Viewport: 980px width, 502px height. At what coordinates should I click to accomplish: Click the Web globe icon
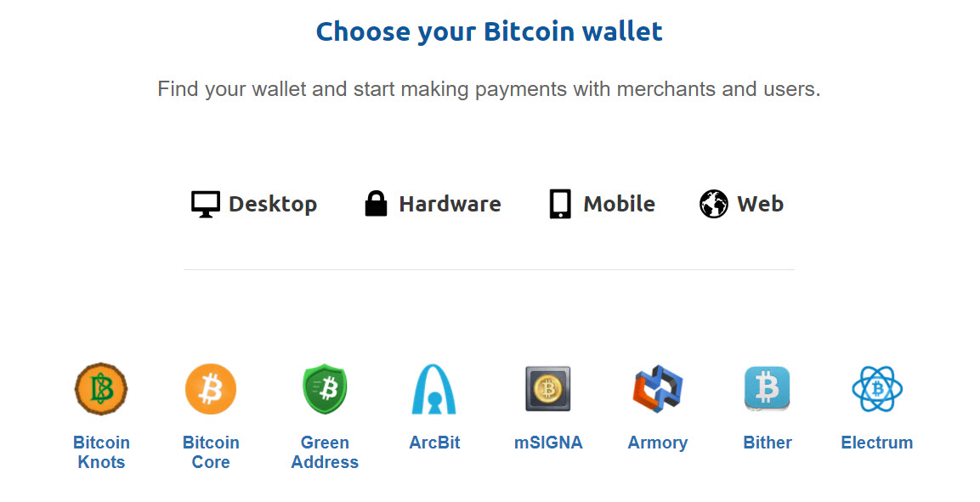(712, 203)
